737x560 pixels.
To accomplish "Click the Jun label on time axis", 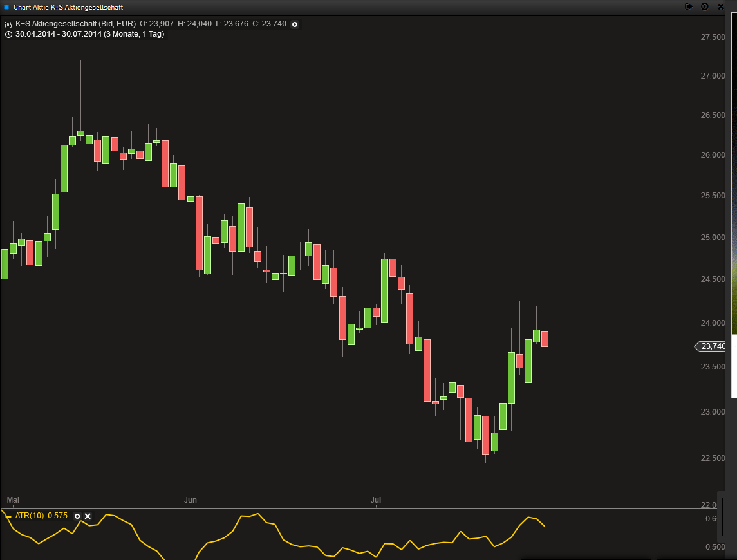I will [190, 500].
